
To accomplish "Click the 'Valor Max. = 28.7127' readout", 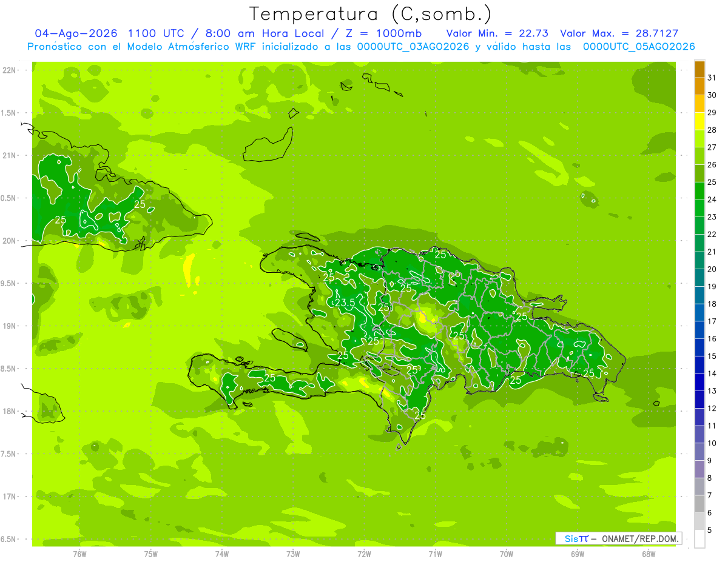I will click(619, 33).
